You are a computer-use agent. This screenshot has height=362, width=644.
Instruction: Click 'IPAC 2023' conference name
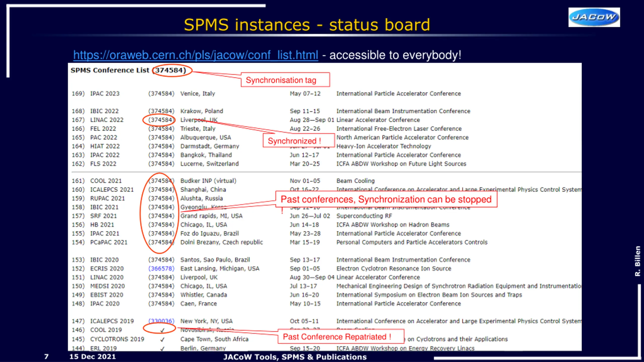click(105, 94)
